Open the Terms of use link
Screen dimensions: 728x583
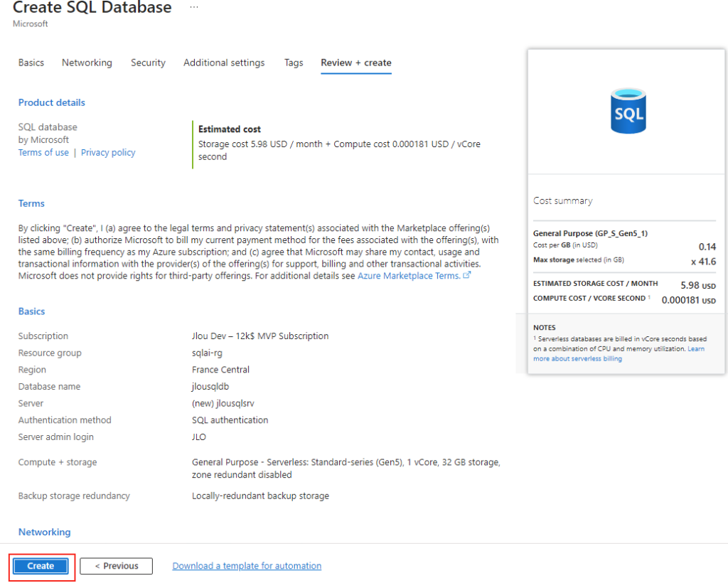(43, 153)
